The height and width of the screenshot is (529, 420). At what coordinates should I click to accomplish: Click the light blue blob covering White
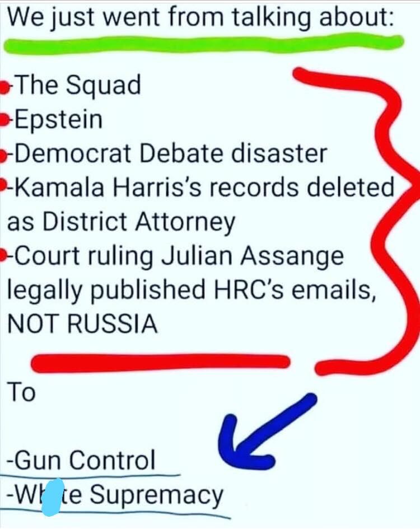click(52, 498)
